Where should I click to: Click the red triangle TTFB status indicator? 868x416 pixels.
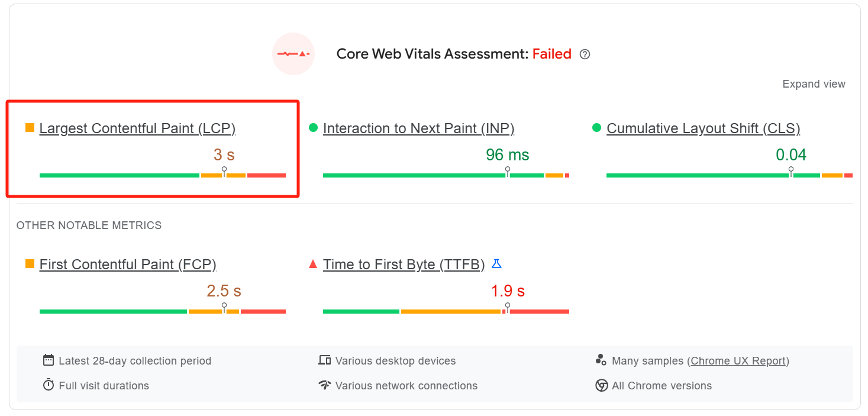[314, 264]
